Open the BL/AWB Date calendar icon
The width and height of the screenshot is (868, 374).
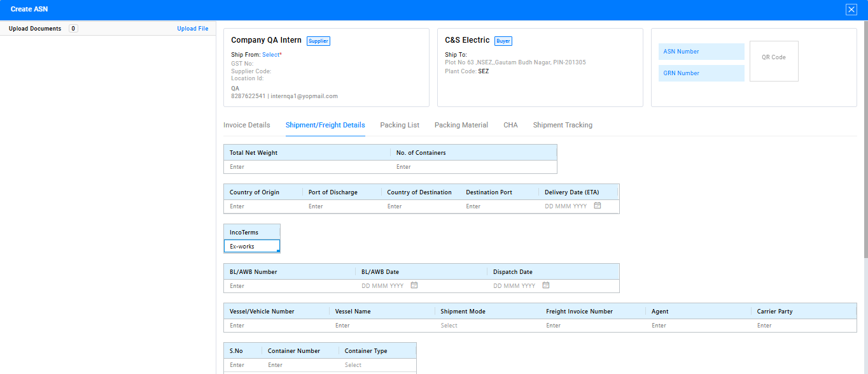[x=414, y=286]
